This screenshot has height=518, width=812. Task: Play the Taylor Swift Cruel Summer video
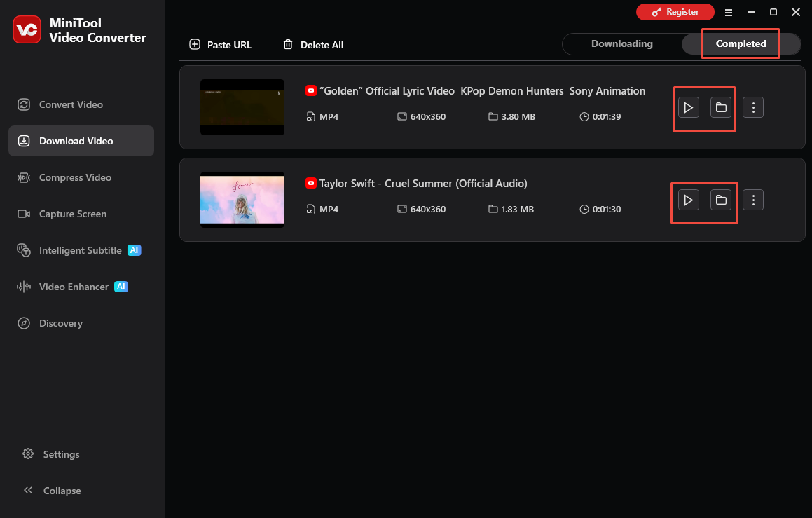pyautogui.click(x=689, y=200)
